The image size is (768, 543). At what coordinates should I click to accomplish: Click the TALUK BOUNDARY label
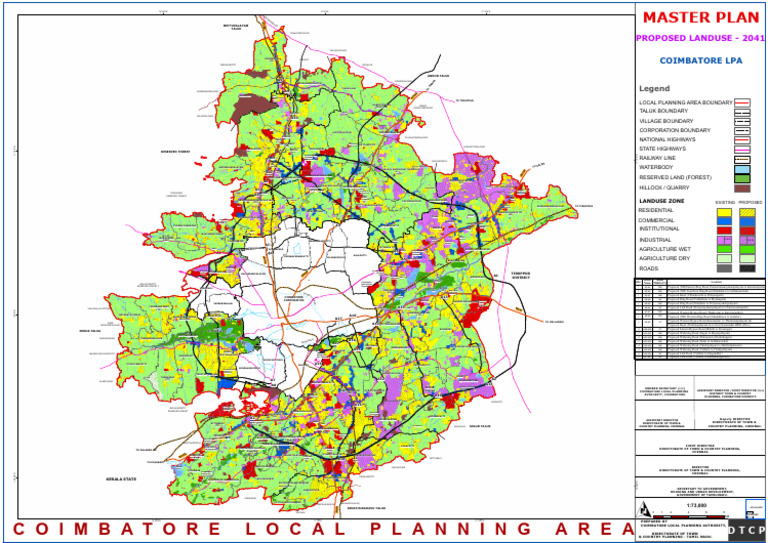[663, 112]
